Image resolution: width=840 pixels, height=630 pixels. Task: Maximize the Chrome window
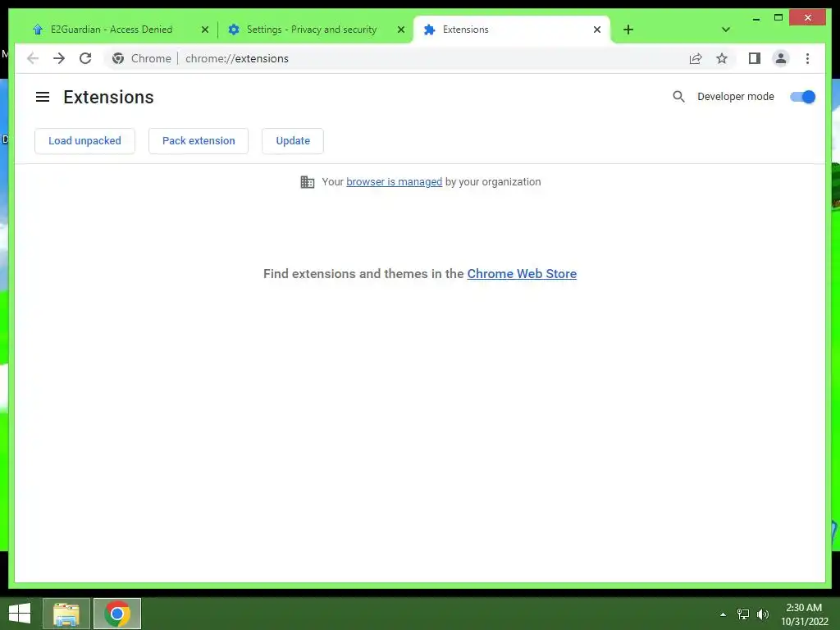778,18
